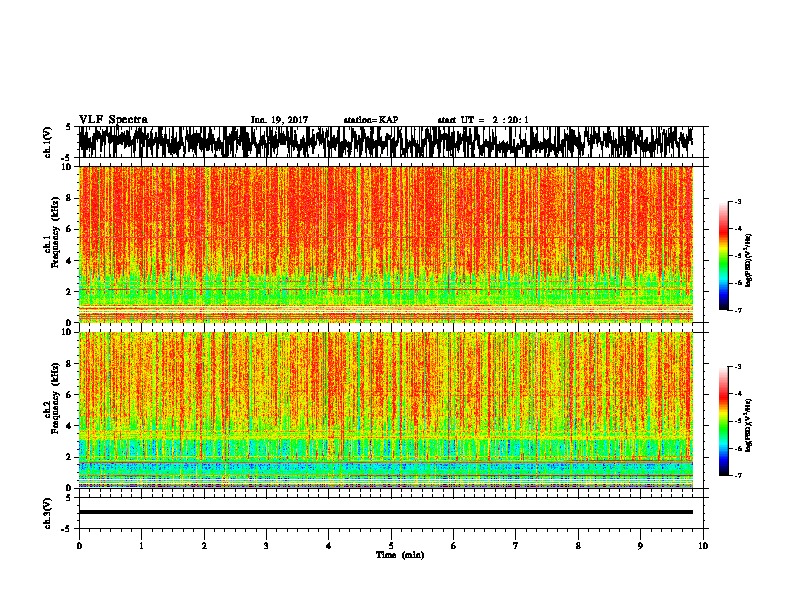Click the black ch.3 voltage trace line
The width and height of the screenshot is (792, 612).
point(385,512)
